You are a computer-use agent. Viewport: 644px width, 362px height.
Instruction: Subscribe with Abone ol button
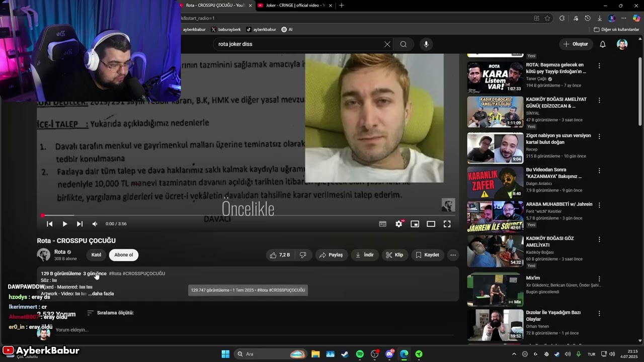pos(124,255)
